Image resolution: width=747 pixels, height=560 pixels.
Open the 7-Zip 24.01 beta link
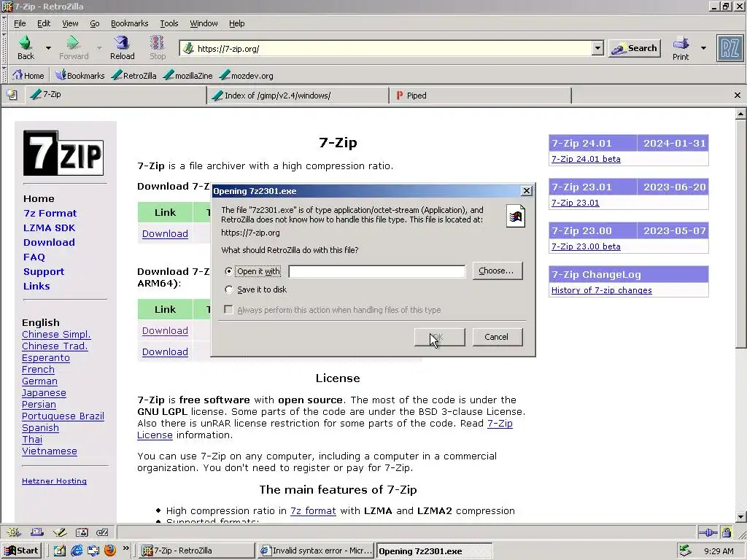(x=586, y=159)
